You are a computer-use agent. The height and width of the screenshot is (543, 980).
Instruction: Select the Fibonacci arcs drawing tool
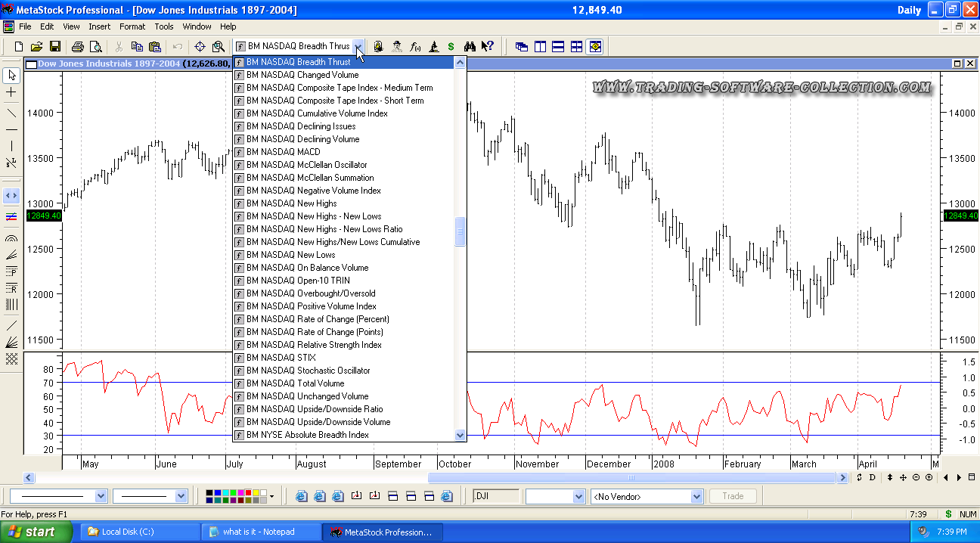pos(11,238)
